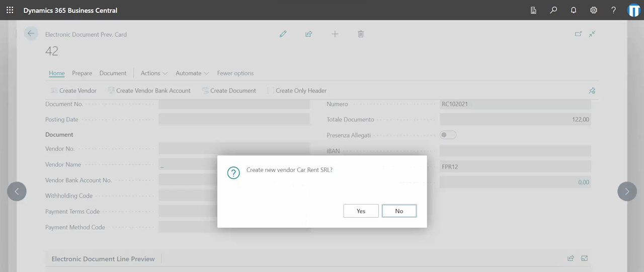The height and width of the screenshot is (272, 644).
Task: Go back with the arrow button
Action: tap(31, 34)
